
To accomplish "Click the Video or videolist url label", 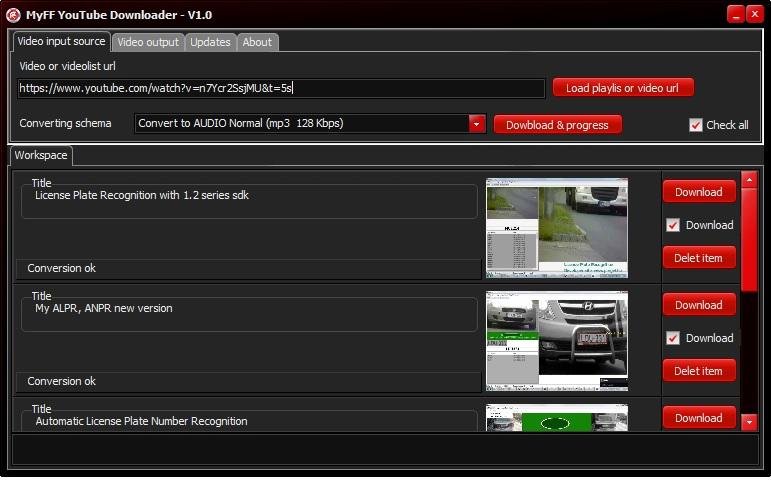I will click(x=67, y=66).
